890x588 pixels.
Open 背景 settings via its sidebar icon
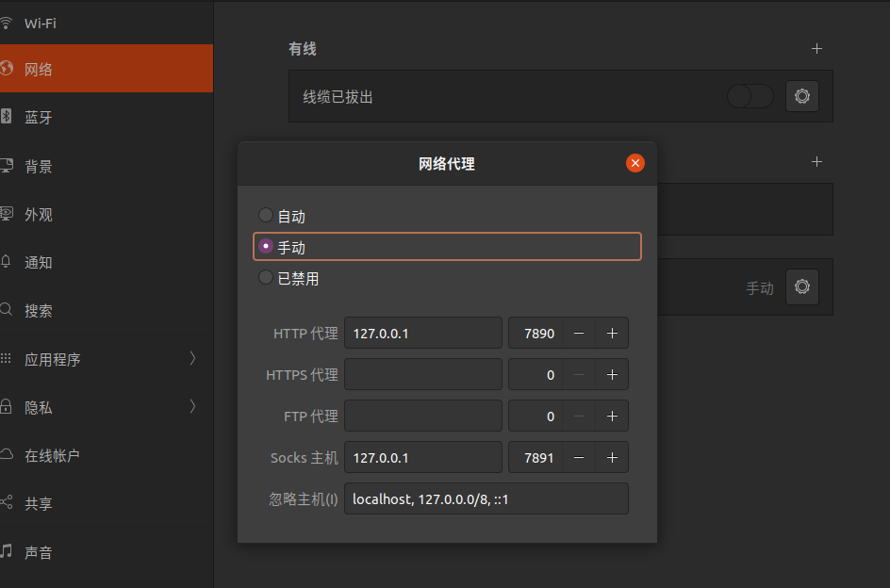pyautogui.click(x=9, y=166)
